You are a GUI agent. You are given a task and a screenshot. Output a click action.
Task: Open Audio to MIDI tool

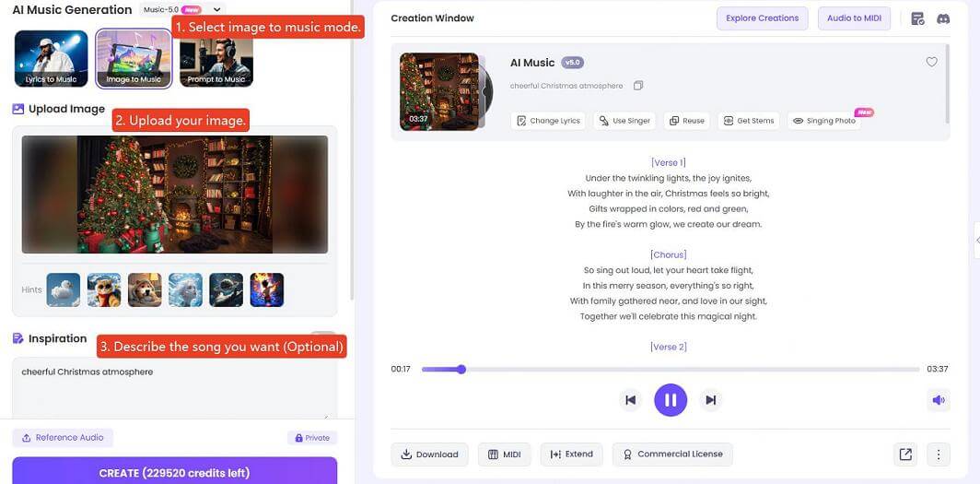(854, 18)
